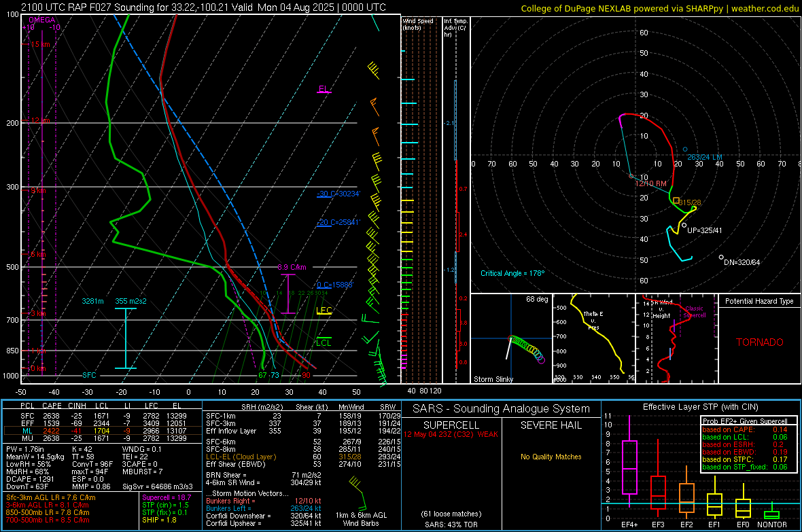Click the CAPE column header
This screenshot has width=802, height=532.
click(x=52, y=406)
